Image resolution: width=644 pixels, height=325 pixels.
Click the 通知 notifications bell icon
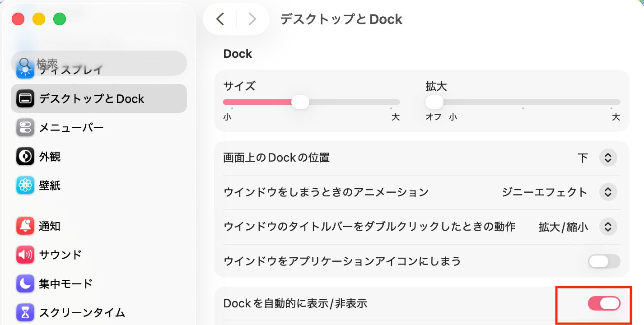point(25,226)
